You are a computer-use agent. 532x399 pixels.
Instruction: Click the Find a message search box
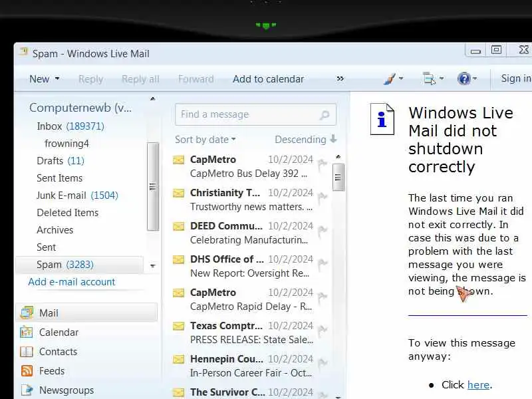255,114
